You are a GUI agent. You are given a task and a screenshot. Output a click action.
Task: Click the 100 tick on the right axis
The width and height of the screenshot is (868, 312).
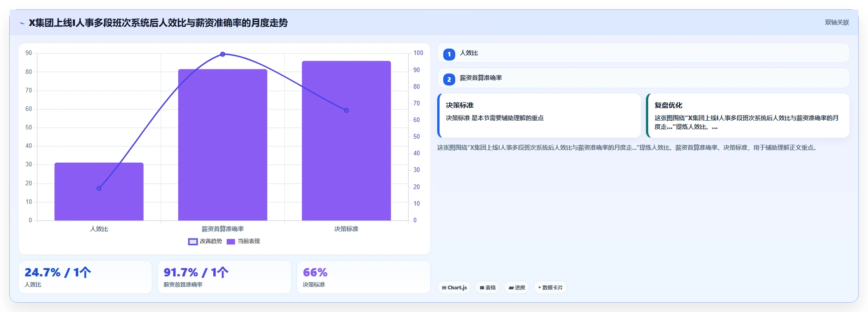point(418,53)
